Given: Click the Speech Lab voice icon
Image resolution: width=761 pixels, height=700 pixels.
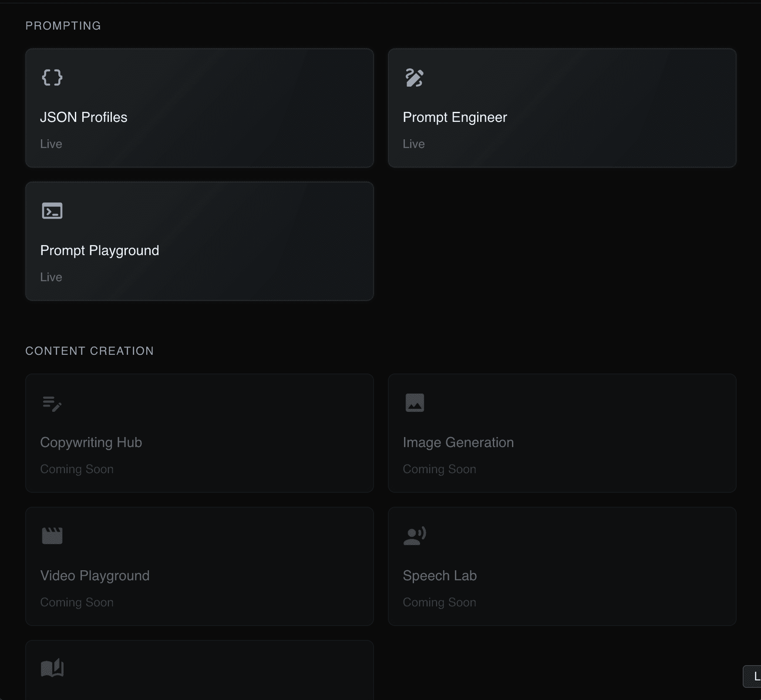Looking at the screenshot, I should click(415, 536).
